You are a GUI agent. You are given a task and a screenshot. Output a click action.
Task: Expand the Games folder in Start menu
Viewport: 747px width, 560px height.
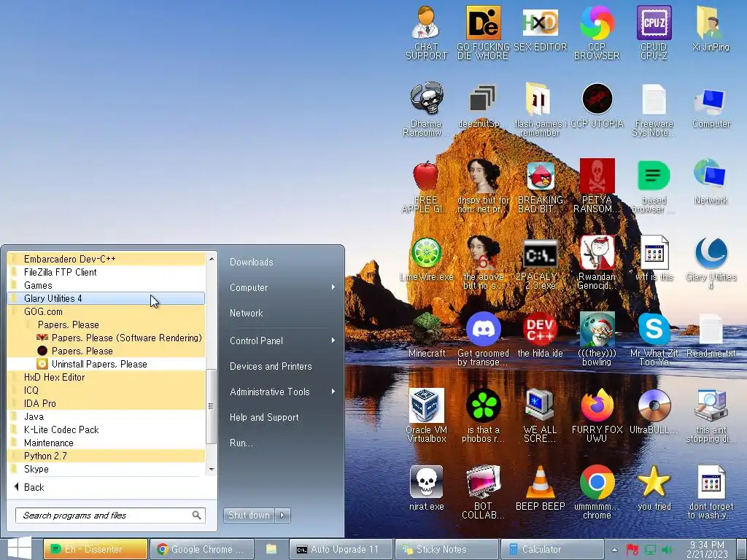[x=106, y=285]
